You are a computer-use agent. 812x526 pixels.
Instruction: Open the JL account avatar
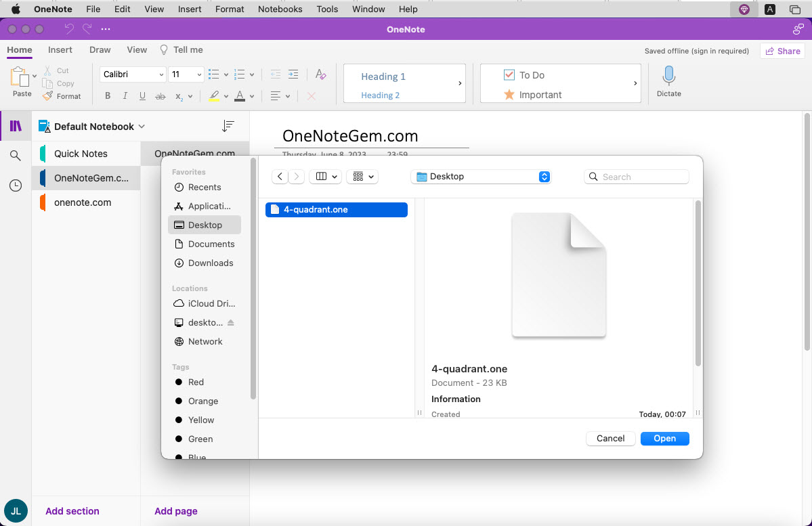16,511
